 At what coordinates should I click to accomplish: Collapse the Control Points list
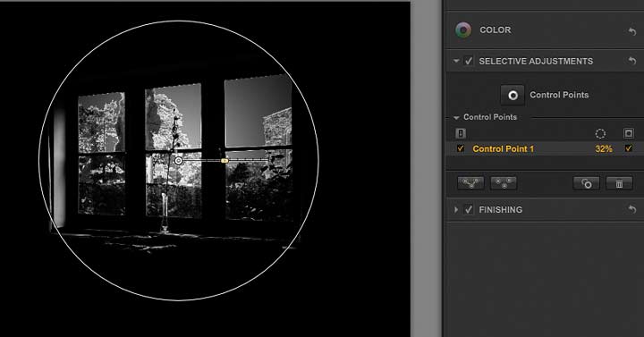coord(456,118)
